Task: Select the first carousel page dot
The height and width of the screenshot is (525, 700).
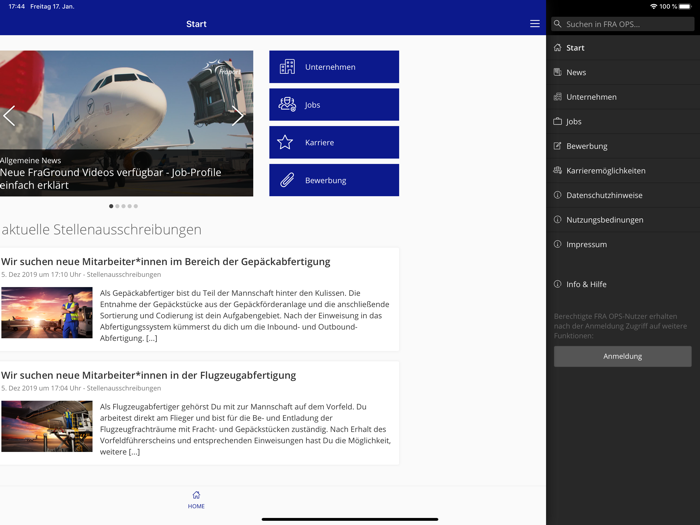Action: (111, 206)
